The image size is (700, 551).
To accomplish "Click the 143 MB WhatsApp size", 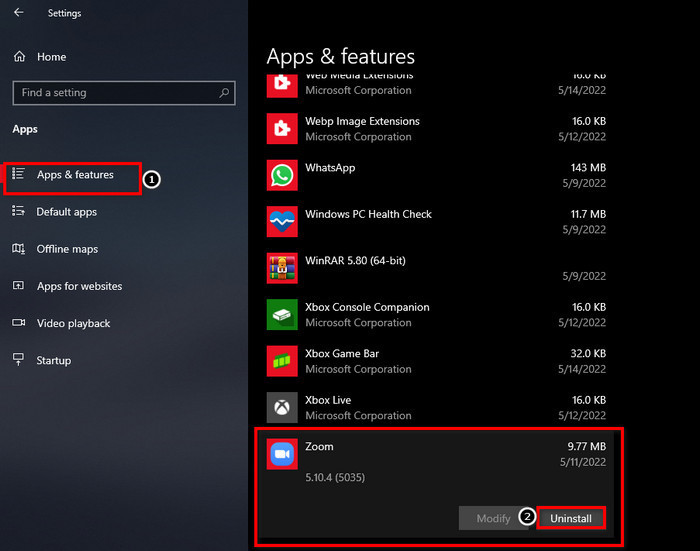I will pyautogui.click(x=588, y=168).
